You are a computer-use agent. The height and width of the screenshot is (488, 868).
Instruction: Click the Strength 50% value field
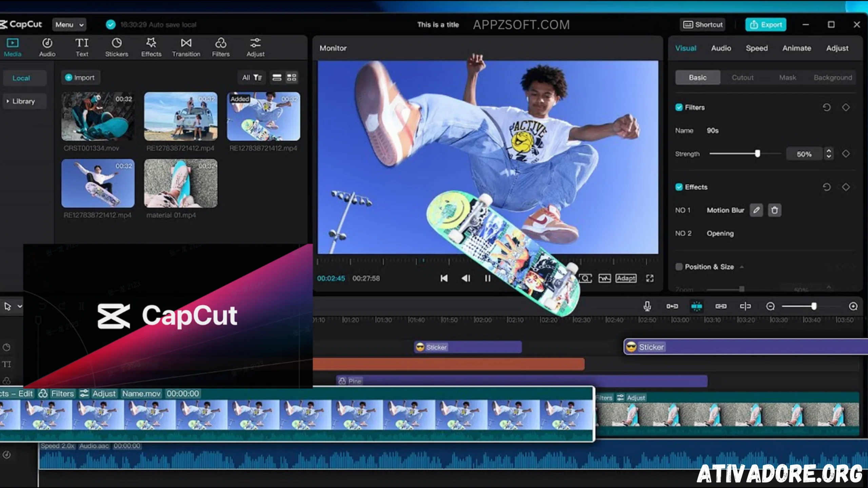[804, 154]
